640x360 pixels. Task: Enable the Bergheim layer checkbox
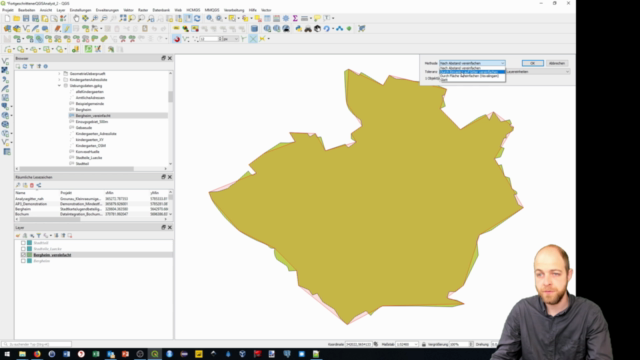point(23,261)
